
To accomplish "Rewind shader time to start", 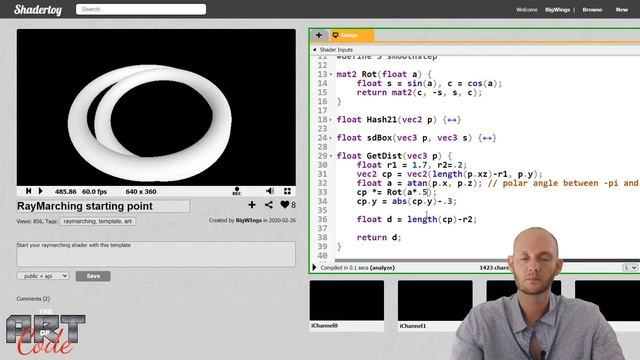I will pyautogui.click(x=29, y=191).
